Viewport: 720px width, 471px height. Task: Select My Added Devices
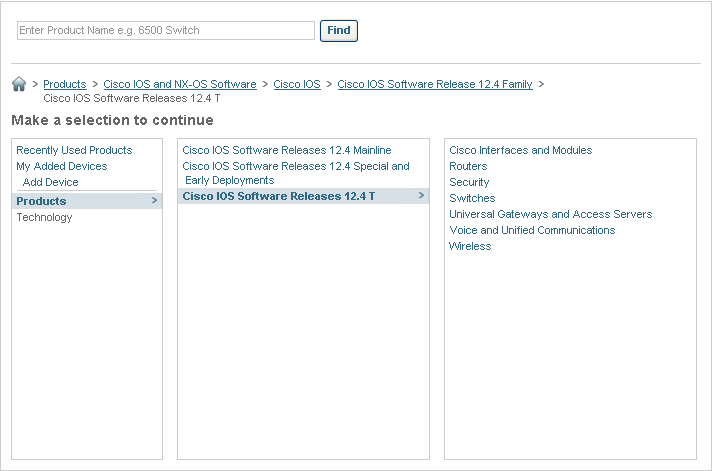[x=62, y=166]
